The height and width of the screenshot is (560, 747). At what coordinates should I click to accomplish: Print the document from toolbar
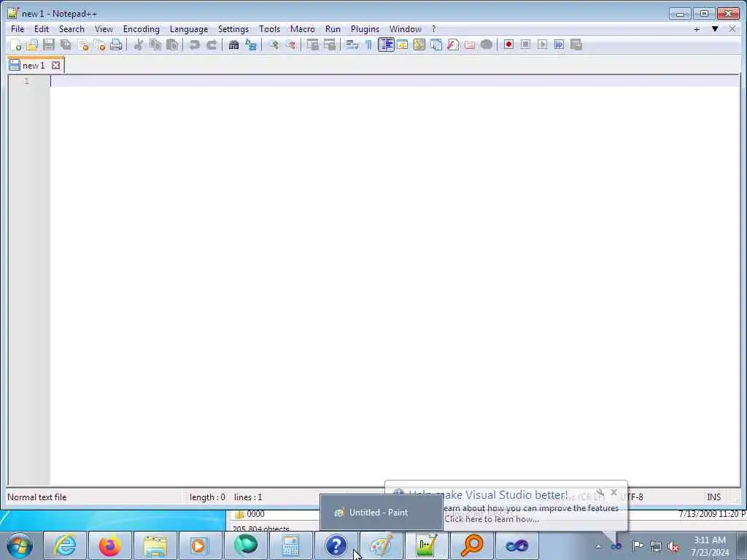coord(116,44)
